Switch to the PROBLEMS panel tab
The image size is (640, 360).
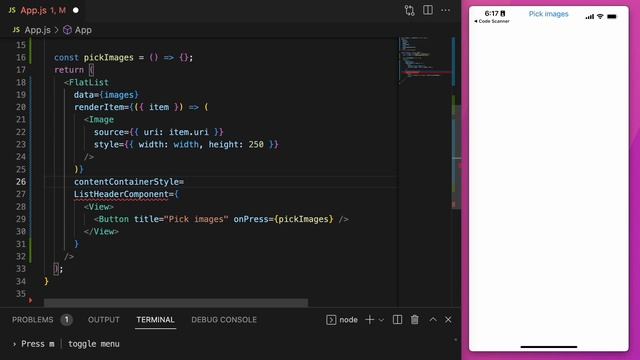point(33,320)
